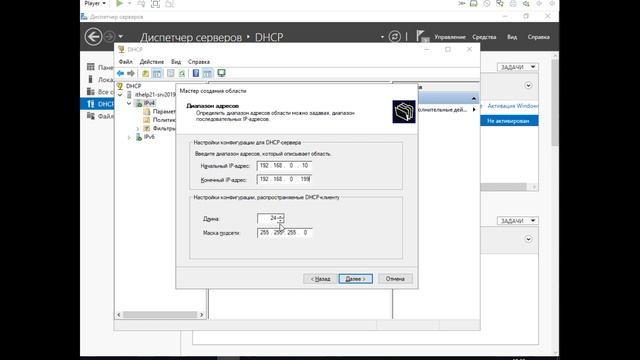Select the DHCP root node in tree
This screenshot has height=360, width=640.
[x=133, y=86]
